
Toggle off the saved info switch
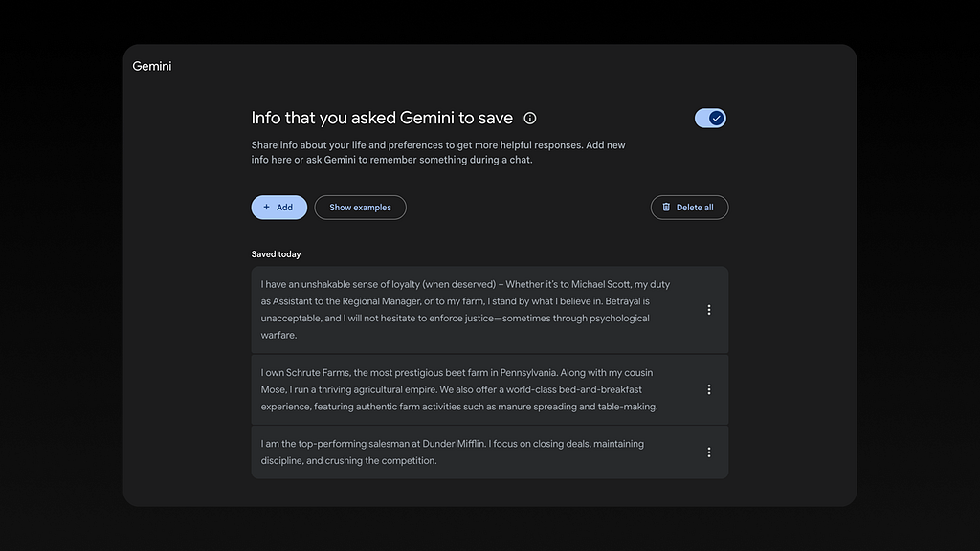[710, 118]
